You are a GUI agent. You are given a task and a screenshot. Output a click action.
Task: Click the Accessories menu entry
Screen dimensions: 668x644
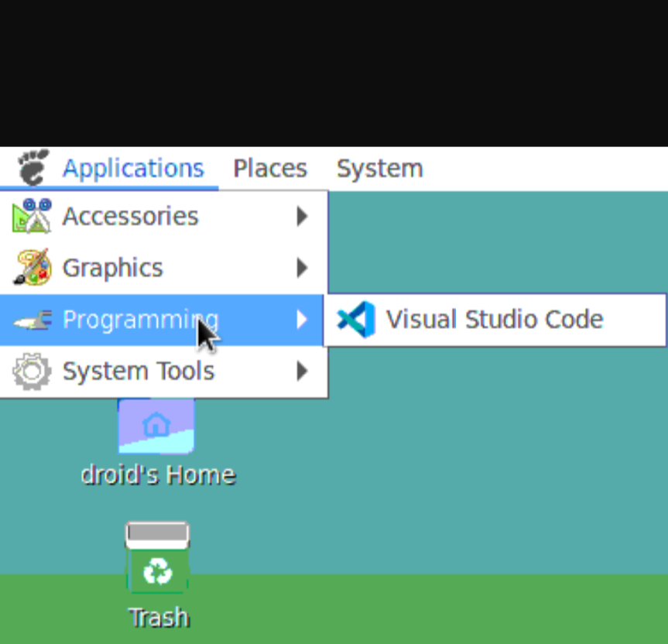click(129, 216)
